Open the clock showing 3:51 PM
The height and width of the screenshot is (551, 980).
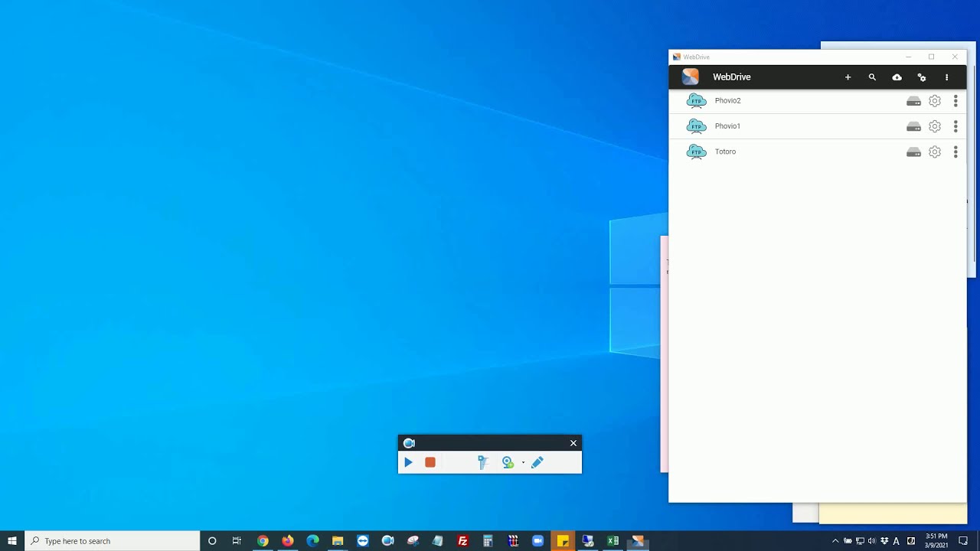point(937,541)
